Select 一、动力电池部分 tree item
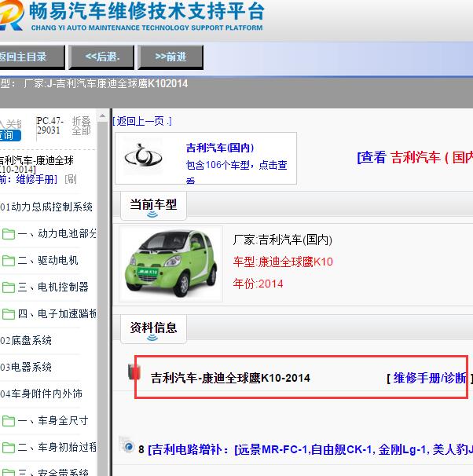Image resolution: width=473 pixels, height=476 pixels. 57,233
